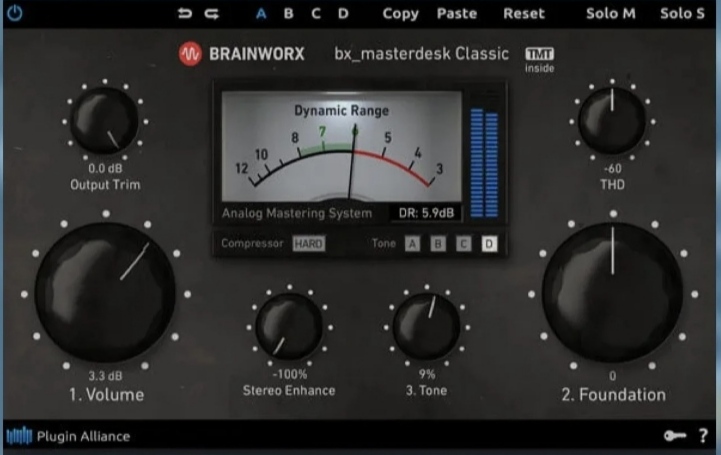The width and height of the screenshot is (721, 455).
Task: Click the DR: 5.9dB readout
Action: (426, 213)
